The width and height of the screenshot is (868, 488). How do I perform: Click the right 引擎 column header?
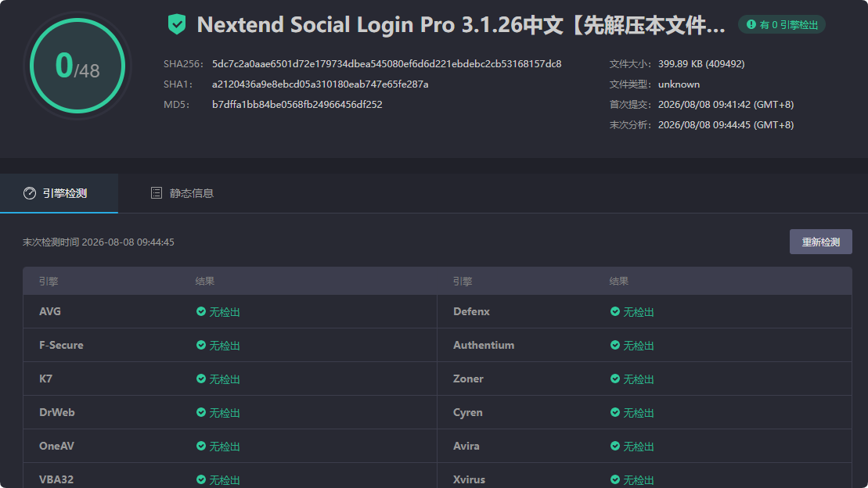pyautogui.click(x=463, y=282)
